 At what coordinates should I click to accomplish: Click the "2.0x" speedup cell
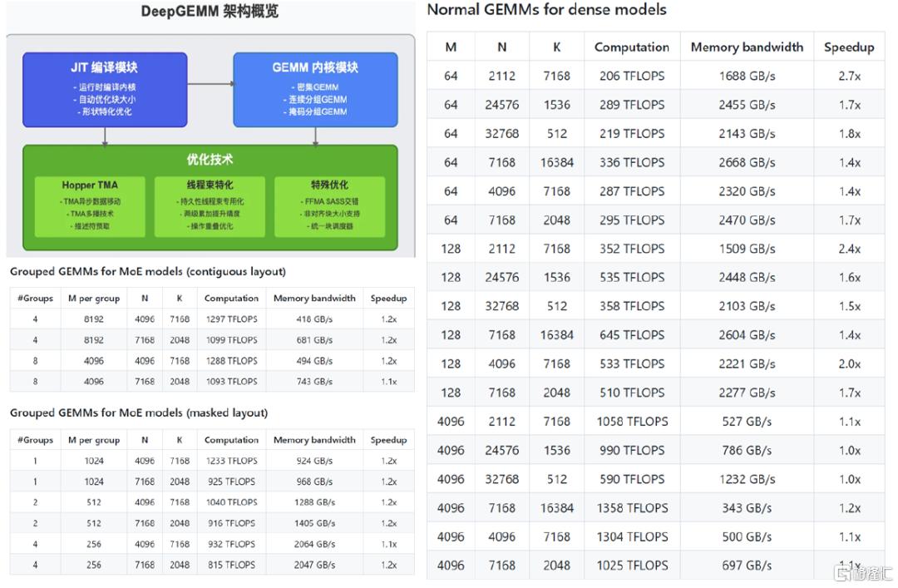(x=849, y=364)
